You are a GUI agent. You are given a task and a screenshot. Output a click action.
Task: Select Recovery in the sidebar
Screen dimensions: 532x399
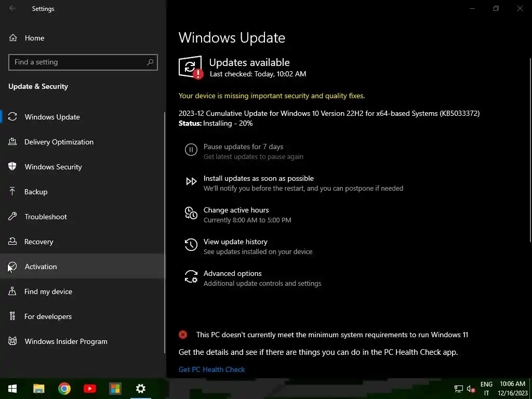83,242
